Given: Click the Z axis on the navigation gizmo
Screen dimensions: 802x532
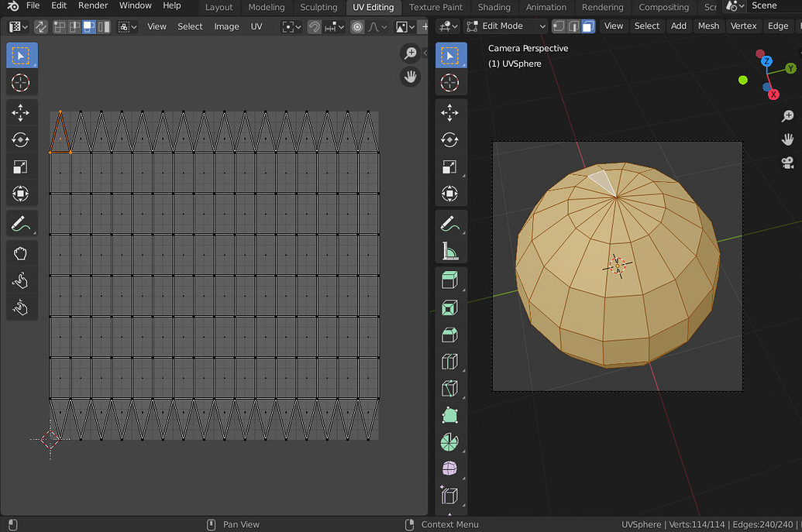Looking at the screenshot, I should pyautogui.click(x=766, y=60).
